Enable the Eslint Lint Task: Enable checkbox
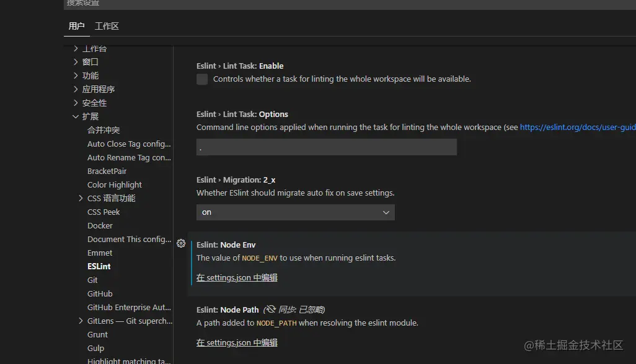This screenshot has height=364, width=636. coord(201,79)
